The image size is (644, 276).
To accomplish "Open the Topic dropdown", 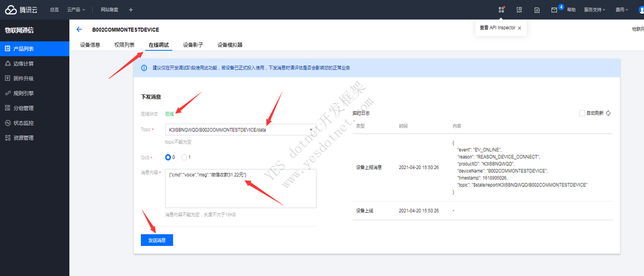I will point(240,130).
